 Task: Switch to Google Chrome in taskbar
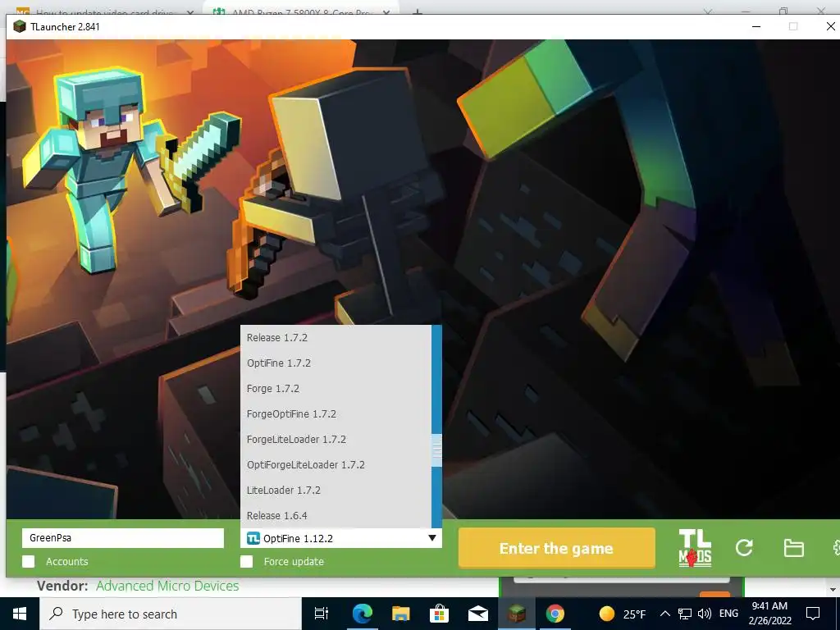click(555, 614)
